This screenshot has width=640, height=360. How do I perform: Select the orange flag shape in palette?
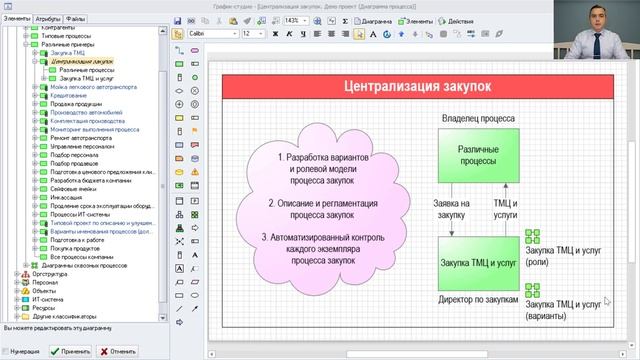[195, 131]
